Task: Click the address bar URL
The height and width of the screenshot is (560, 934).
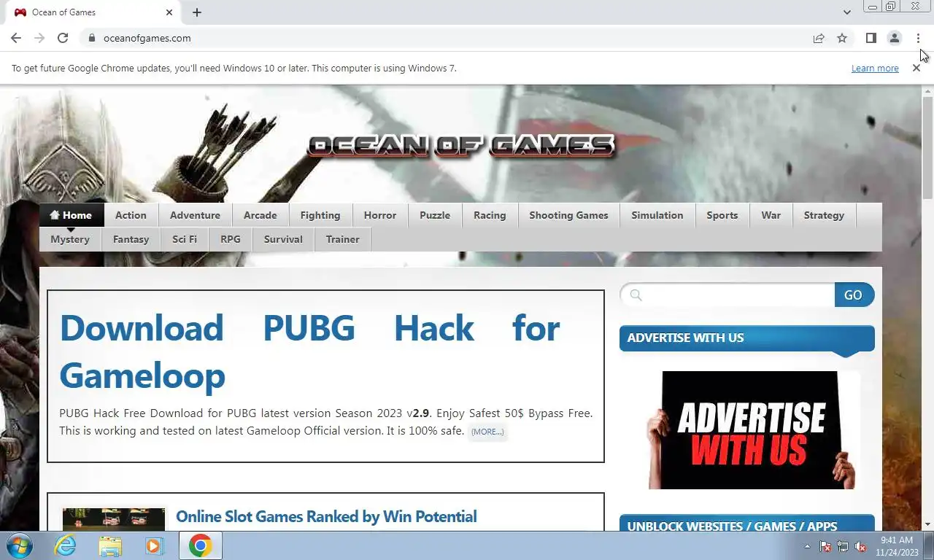Action: pyautogui.click(x=147, y=38)
